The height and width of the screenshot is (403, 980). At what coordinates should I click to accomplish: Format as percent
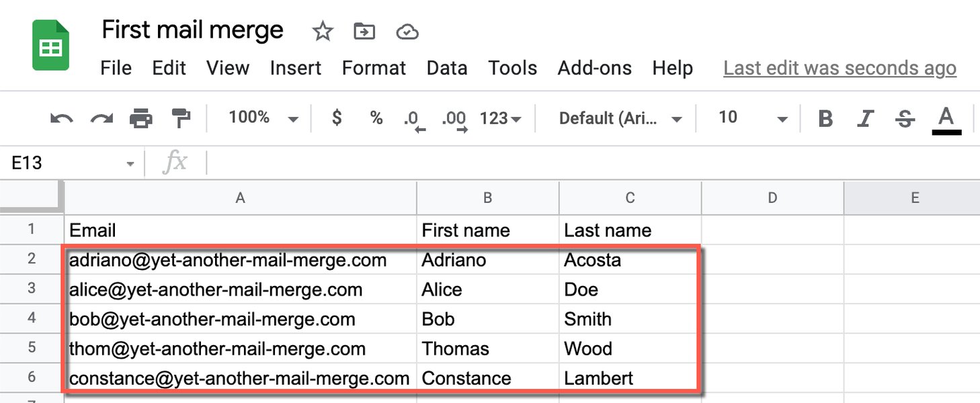point(376,118)
